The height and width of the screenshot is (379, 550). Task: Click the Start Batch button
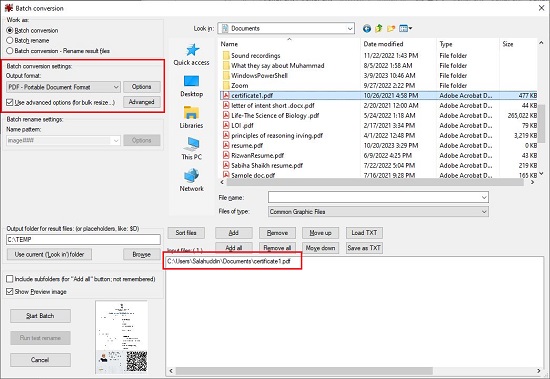point(40,316)
